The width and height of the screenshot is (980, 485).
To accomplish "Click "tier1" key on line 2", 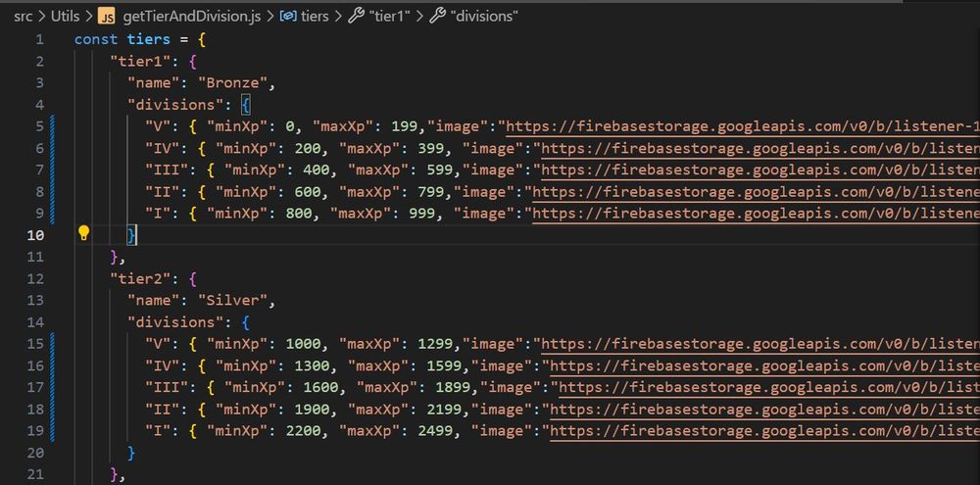I will click(x=140, y=62).
